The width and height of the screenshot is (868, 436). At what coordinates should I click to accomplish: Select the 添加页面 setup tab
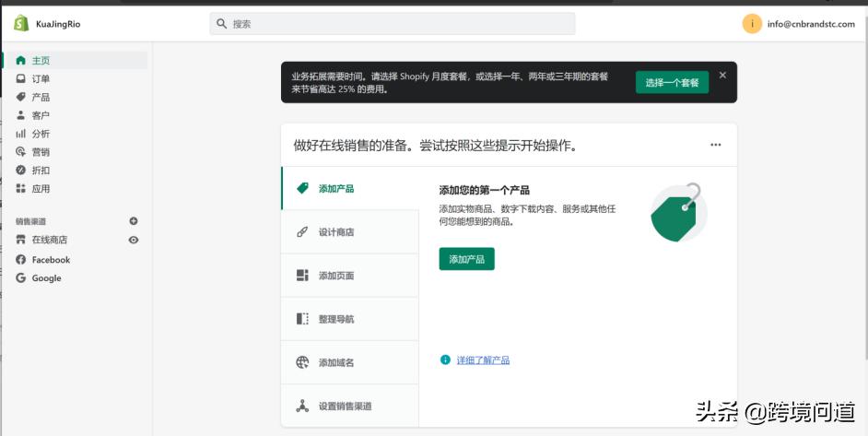pyautogui.click(x=350, y=276)
